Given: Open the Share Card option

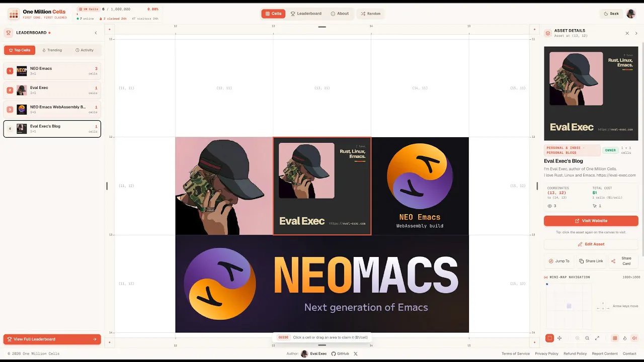Looking at the screenshot, I should (x=623, y=261).
